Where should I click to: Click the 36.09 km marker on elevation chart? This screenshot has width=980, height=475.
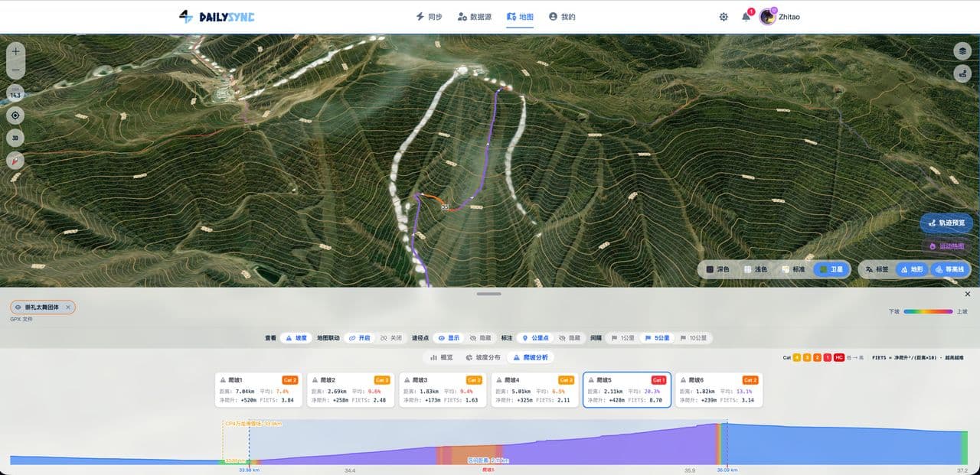(x=727, y=470)
